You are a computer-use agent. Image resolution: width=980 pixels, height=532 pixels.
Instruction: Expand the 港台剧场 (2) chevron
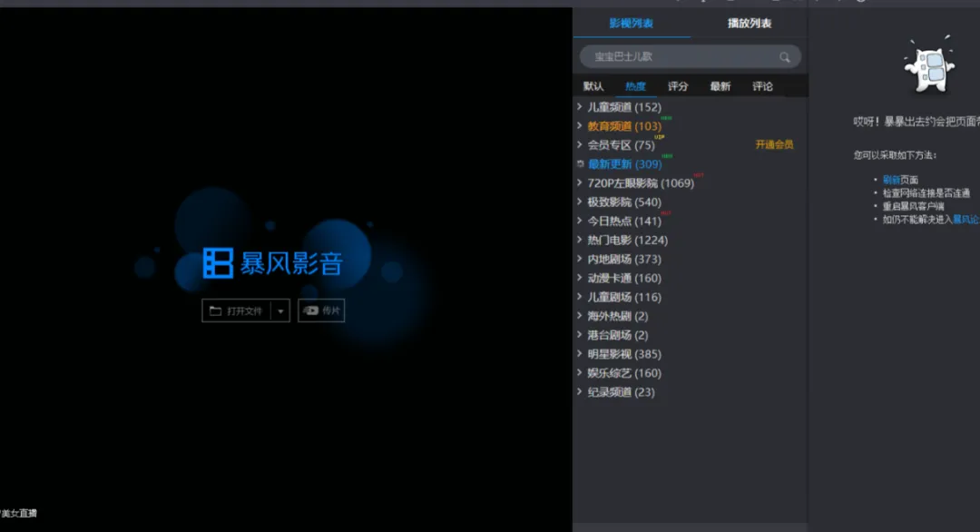point(579,334)
